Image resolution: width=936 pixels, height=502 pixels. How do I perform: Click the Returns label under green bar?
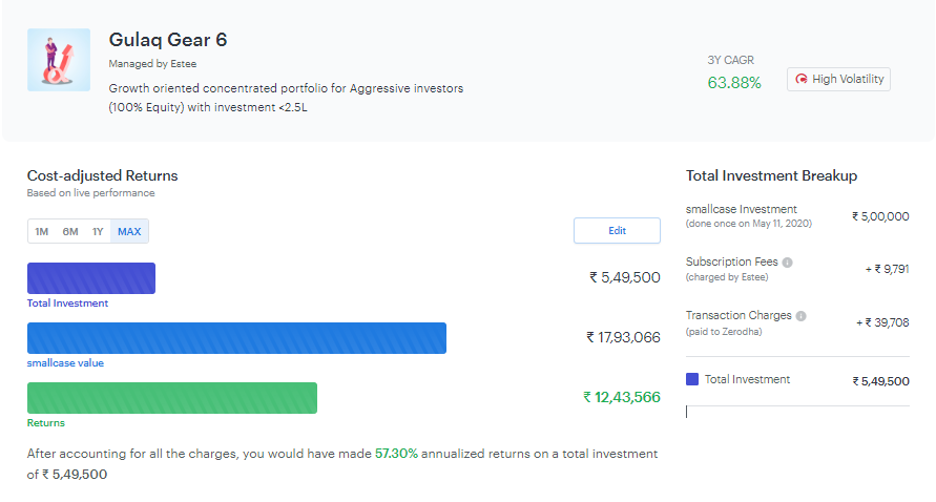(46, 423)
